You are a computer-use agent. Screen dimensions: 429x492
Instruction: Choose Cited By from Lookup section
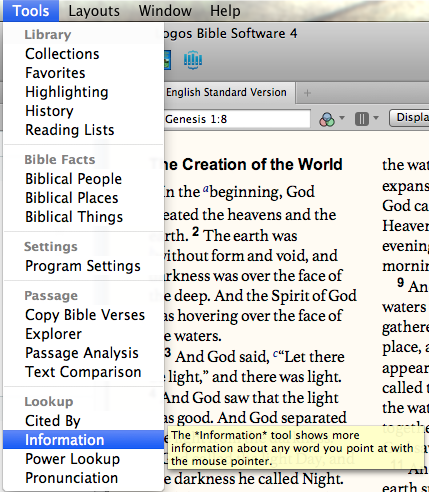pyautogui.click(x=83, y=421)
